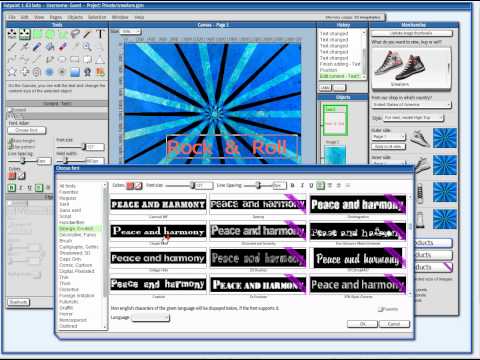The image size is (480, 360).
Task: Select the star shape tool
Action: point(12,72)
